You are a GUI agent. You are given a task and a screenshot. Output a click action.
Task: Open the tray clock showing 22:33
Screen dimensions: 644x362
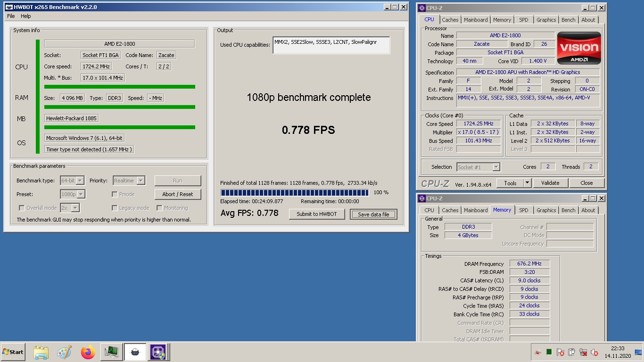tap(618, 352)
